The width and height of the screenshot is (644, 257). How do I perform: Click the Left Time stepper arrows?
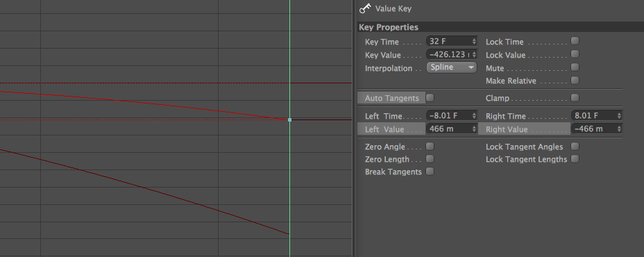point(474,116)
